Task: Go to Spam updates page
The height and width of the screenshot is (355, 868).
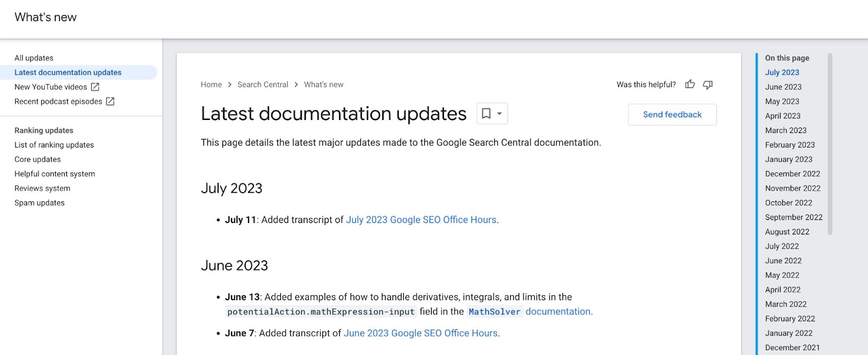Action: (39, 203)
